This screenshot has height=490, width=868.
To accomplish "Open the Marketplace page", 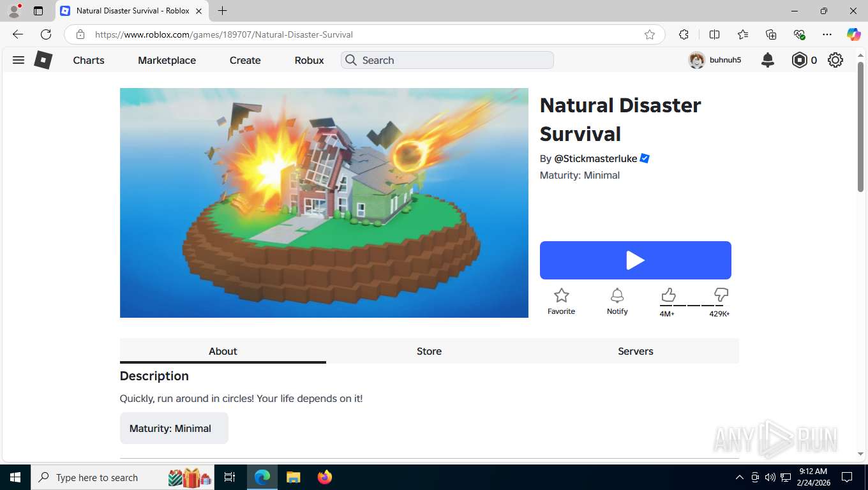I will pyautogui.click(x=167, y=60).
